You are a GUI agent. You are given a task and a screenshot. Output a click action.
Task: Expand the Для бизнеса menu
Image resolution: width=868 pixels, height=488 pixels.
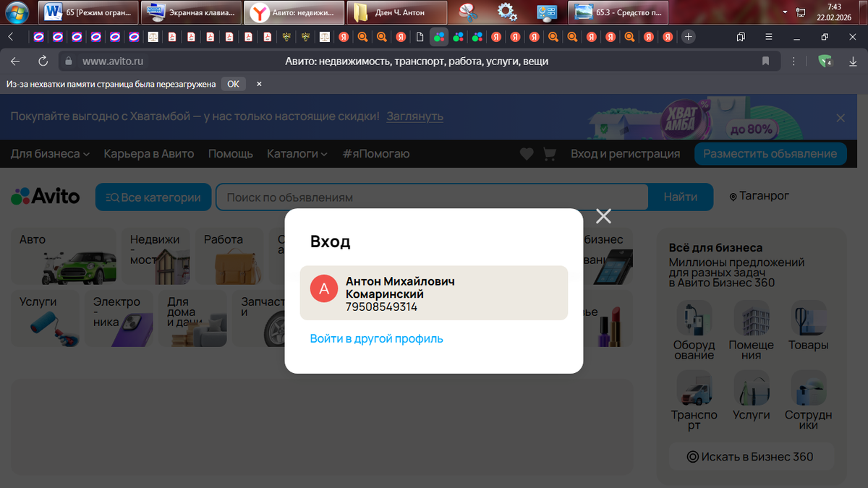tap(50, 153)
